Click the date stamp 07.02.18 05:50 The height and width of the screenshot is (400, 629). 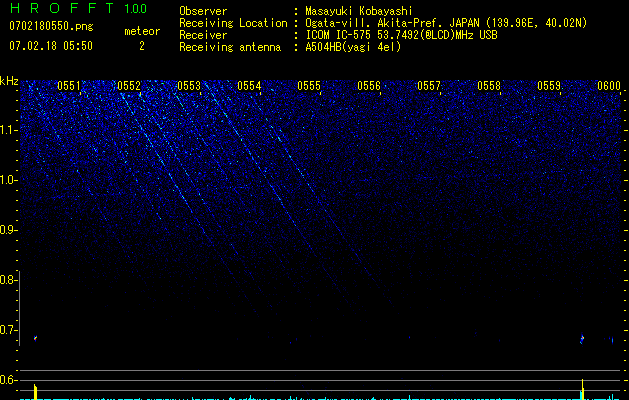[x=51, y=46]
